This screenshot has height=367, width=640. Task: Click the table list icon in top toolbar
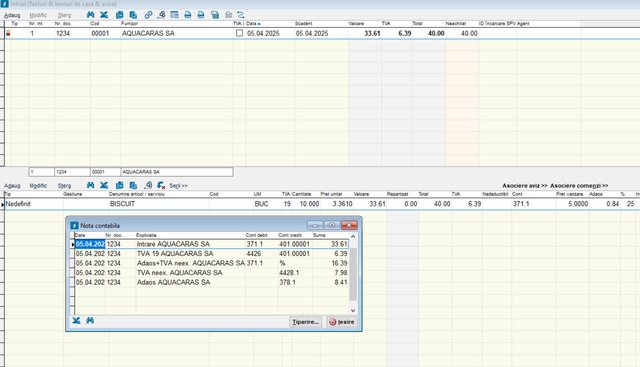pyautogui.click(x=174, y=15)
